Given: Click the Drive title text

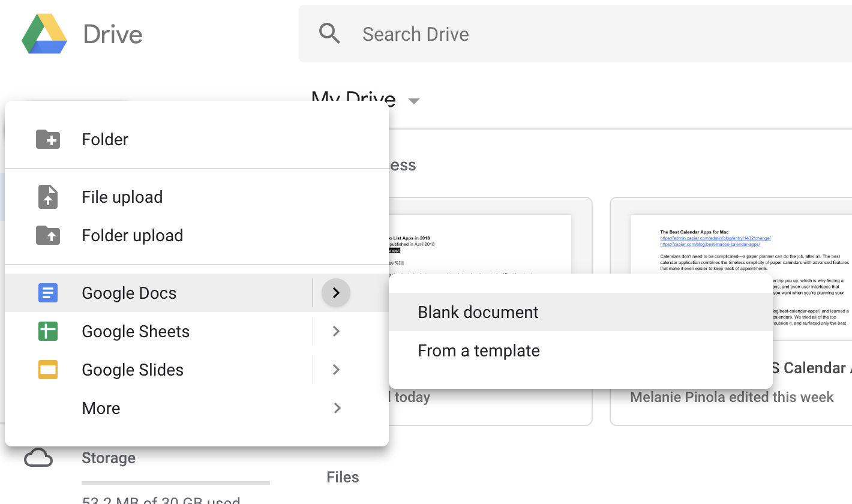Looking at the screenshot, I should [113, 34].
